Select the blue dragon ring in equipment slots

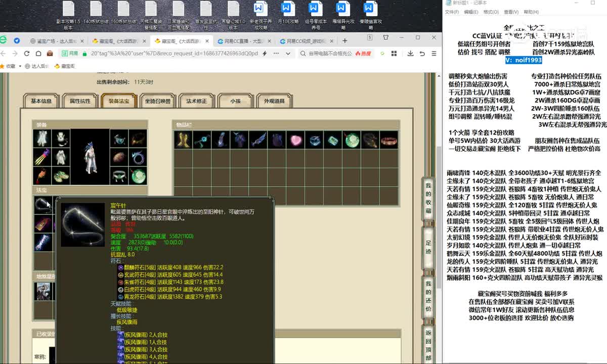[x=138, y=157]
